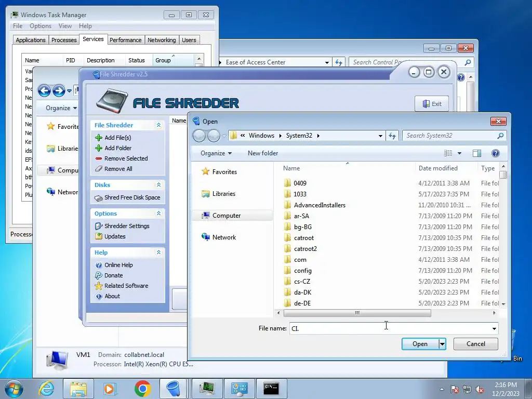Click Remove All in File Shredder
The image size is (532, 399).
118,169
